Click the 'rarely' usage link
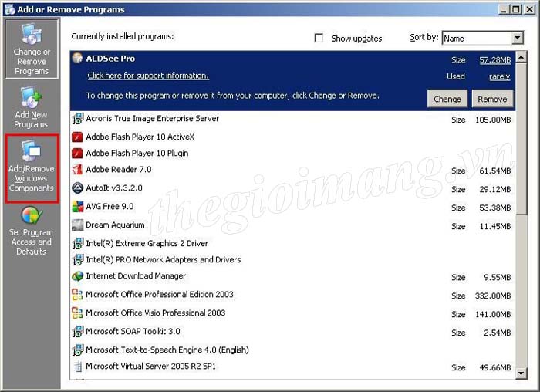This screenshot has height=392, width=540. (x=499, y=76)
